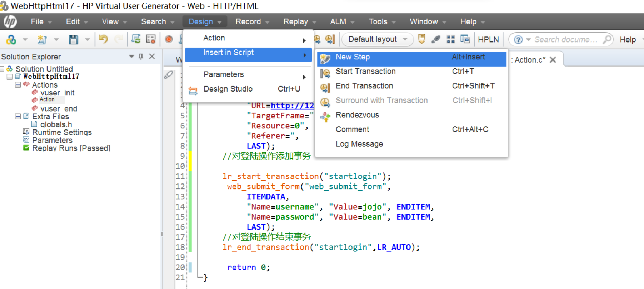The width and height of the screenshot is (644, 289).
Task: Collapse the Extra Files tree node
Action: [18, 117]
